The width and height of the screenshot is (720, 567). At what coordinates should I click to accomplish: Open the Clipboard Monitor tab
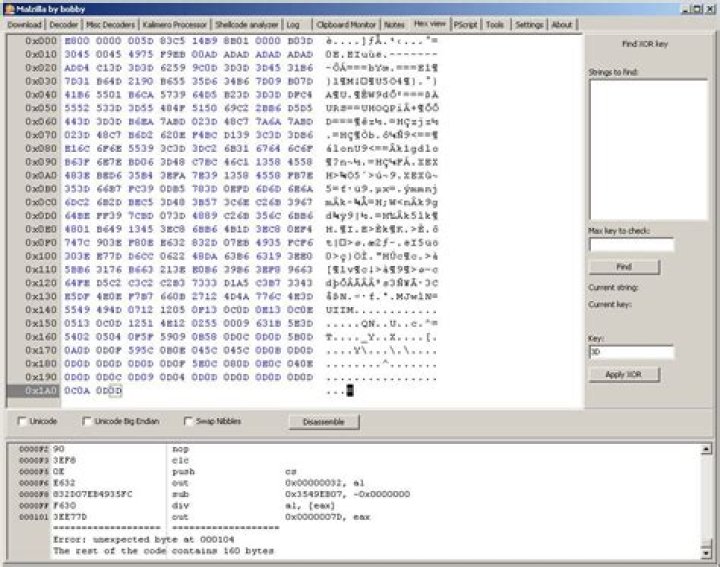pos(346,25)
